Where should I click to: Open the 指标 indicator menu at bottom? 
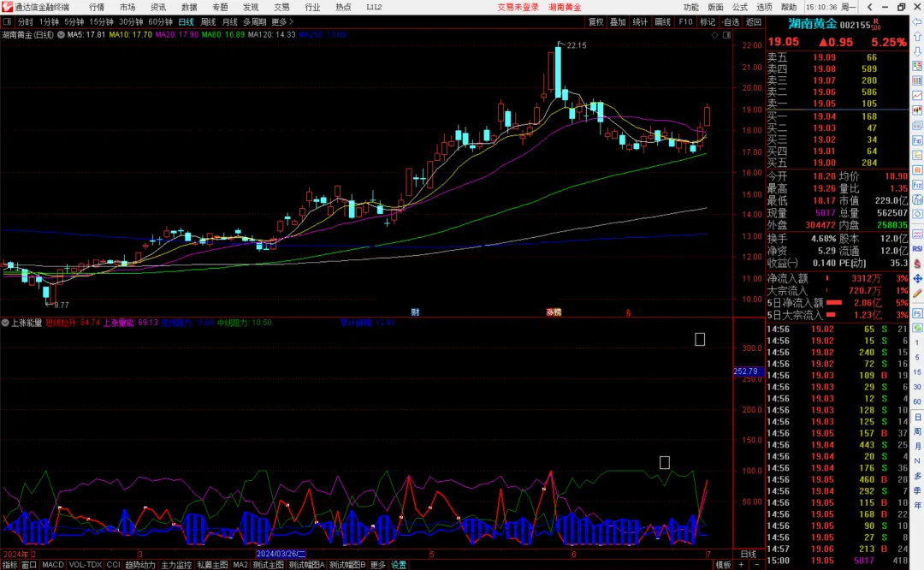click(x=10, y=565)
